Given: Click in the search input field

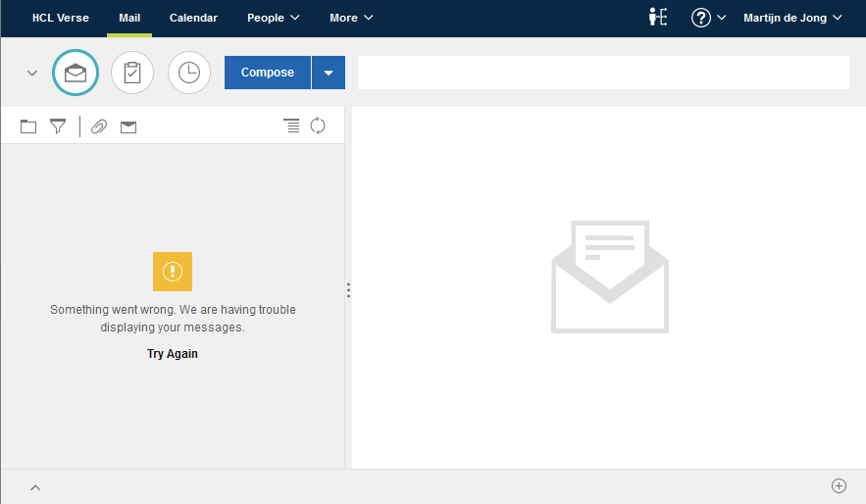Looking at the screenshot, I should pyautogui.click(x=603, y=73).
